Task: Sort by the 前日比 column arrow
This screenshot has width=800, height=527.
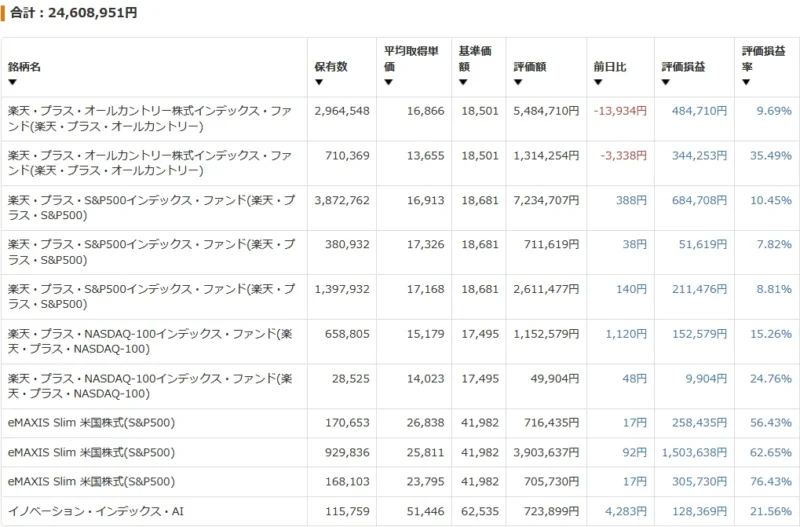Action: pos(598,82)
